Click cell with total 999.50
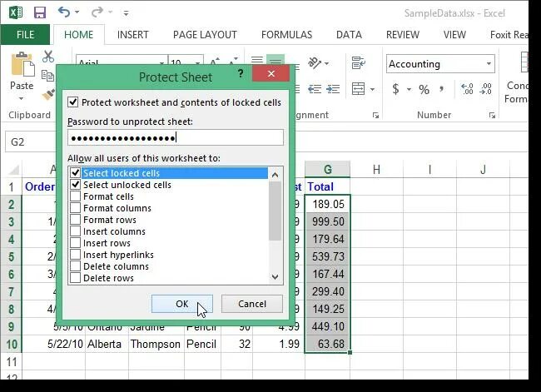This screenshot has width=541, height=392. [x=327, y=221]
